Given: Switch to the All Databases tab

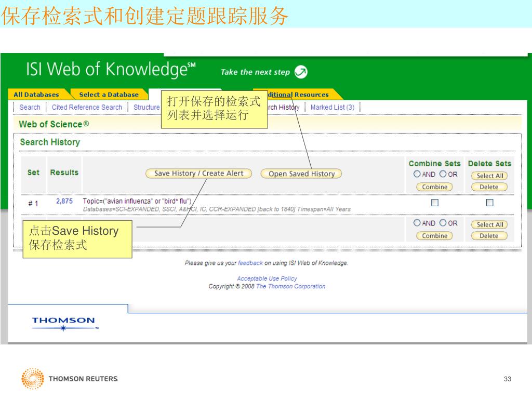Looking at the screenshot, I should pos(36,95).
